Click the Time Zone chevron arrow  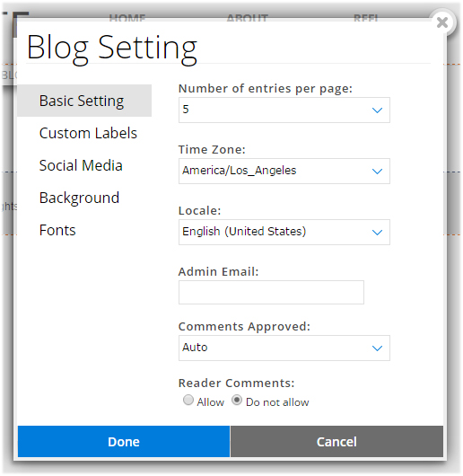pyautogui.click(x=377, y=172)
